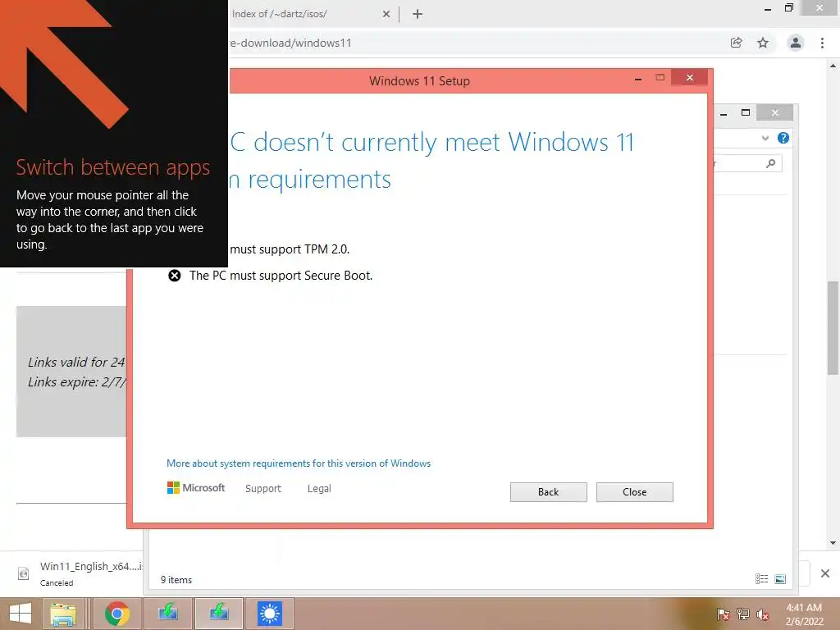Click the Chrome scroll down arrow

click(833, 543)
